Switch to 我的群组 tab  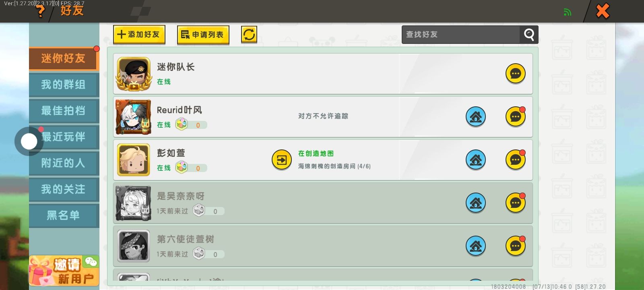pyautogui.click(x=64, y=85)
